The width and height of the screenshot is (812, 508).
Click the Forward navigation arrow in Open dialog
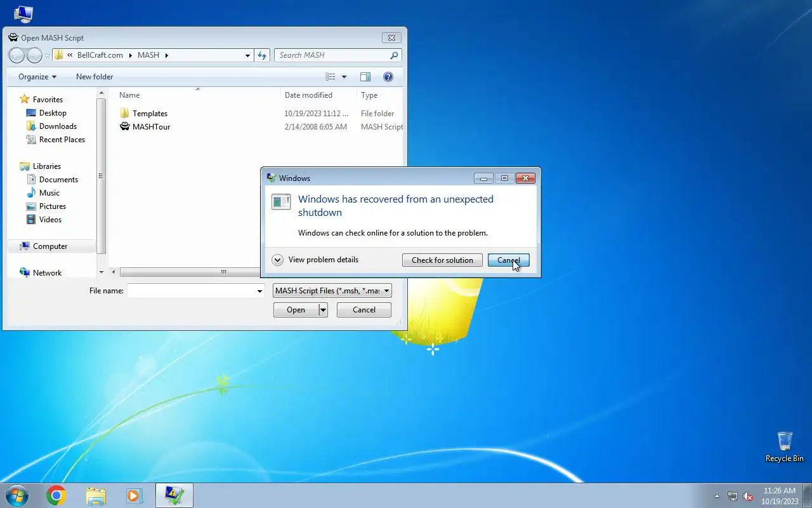[x=34, y=55]
